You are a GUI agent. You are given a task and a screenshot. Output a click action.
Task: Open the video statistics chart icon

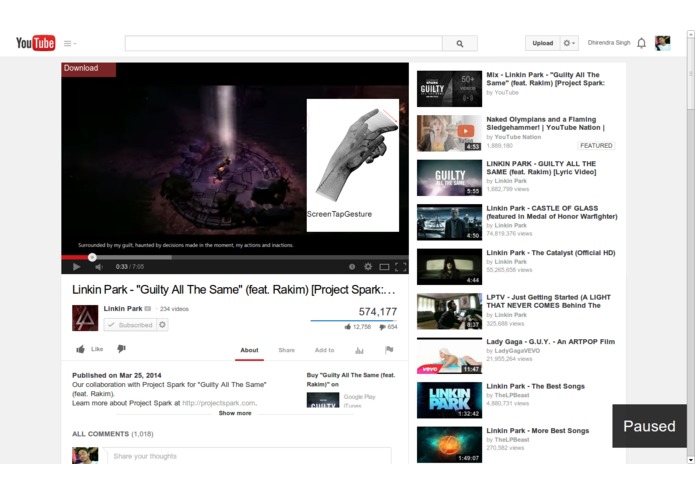359,350
